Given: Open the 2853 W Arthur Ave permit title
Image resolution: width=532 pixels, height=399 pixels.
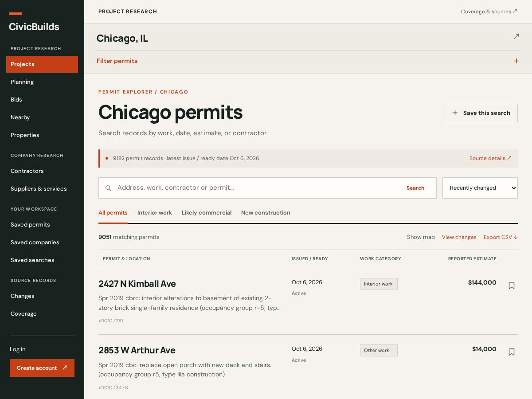Looking at the screenshot, I should click(x=137, y=350).
